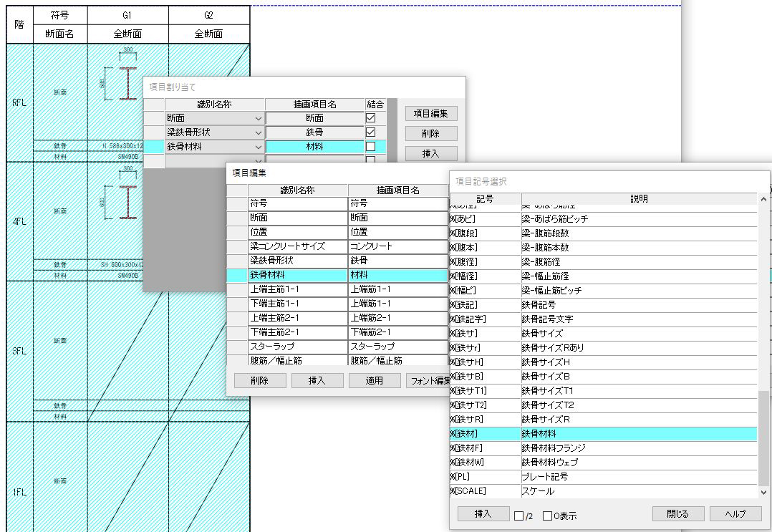The height and width of the screenshot is (532, 772).
Task: Click the symbol list scroll-up arrow
Action: tap(763, 199)
